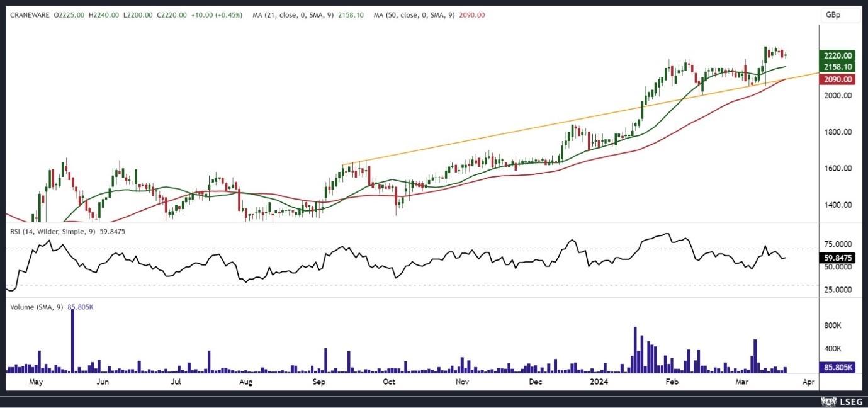
Task: Click Jun on the time axis
Action: [x=103, y=382]
